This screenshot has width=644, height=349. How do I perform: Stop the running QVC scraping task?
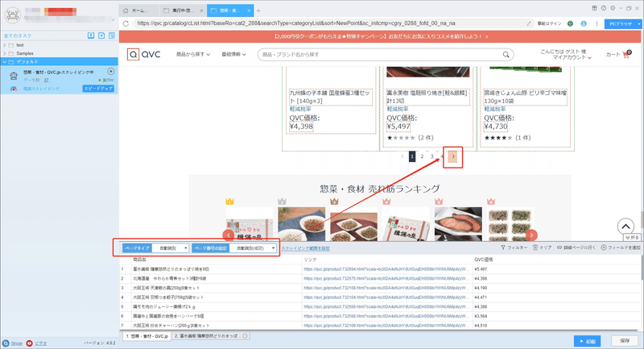tap(111, 72)
